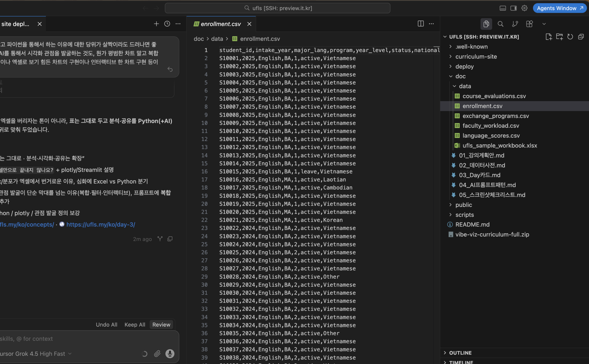Viewport: 589px width, 364px height.
Task: Attach a file with paperclip icon
Action: pos(157,354)
